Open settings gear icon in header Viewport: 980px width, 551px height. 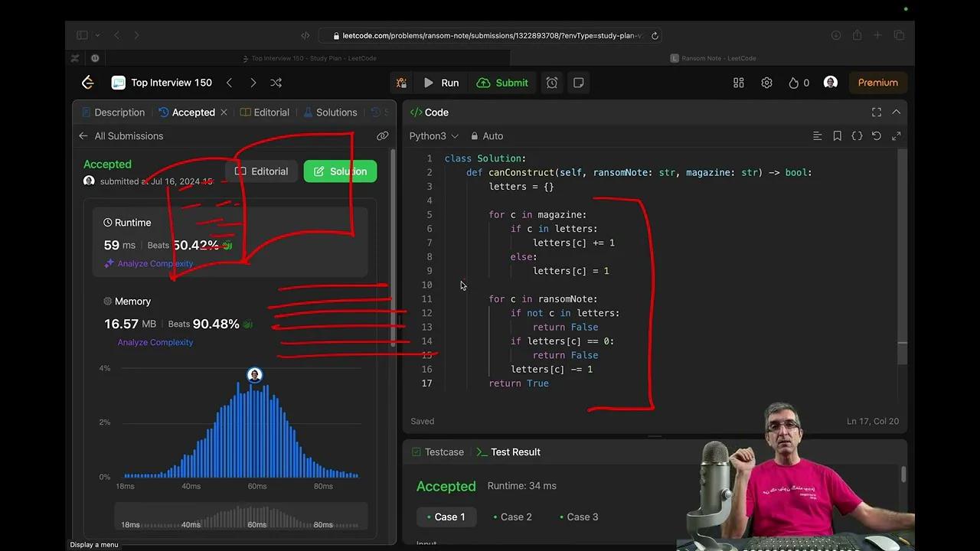click(766, 83)
